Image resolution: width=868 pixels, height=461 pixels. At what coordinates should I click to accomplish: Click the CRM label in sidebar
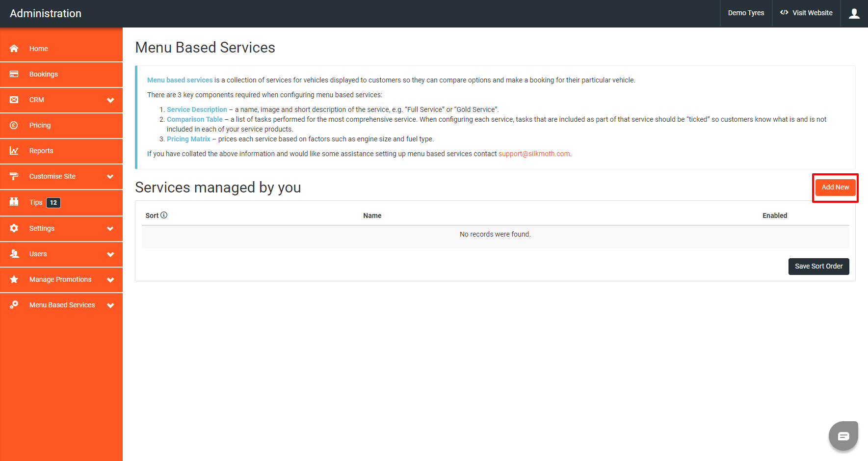pos(37,100)
